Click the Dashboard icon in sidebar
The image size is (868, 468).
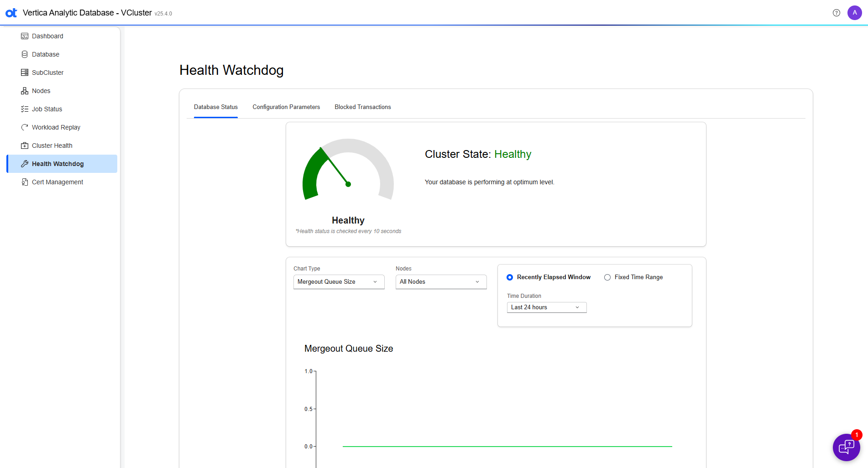(25, 36)
